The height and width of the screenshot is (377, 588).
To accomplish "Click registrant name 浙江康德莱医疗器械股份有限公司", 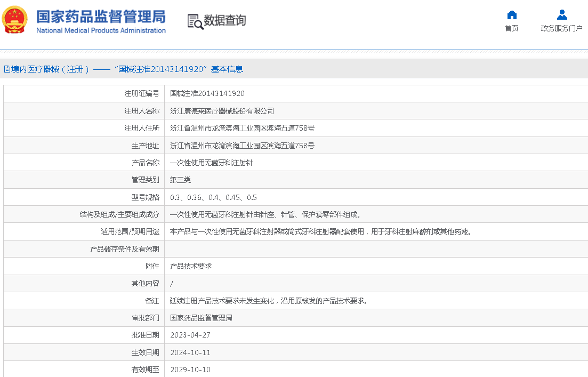I will (222, 111).
